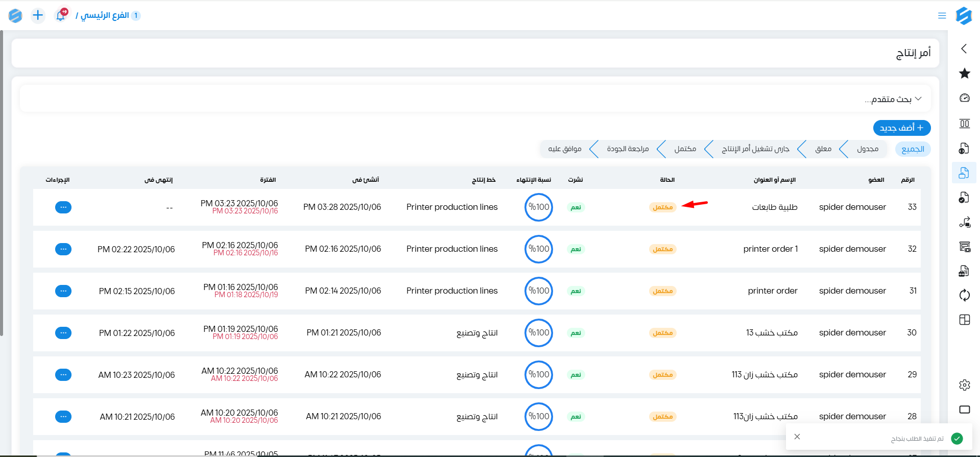The image size is (980, 457).
Task: Select the الجميع filter tab
Action: click(913, 149)
